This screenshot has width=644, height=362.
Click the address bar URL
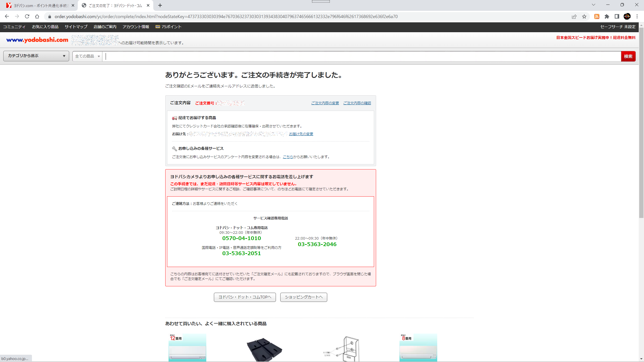(x=226, y=17)
